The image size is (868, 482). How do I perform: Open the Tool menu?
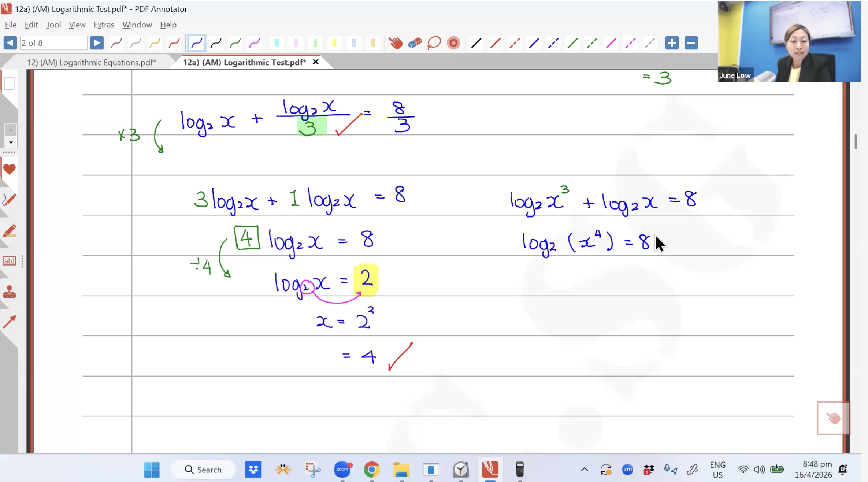pos(53,25)
